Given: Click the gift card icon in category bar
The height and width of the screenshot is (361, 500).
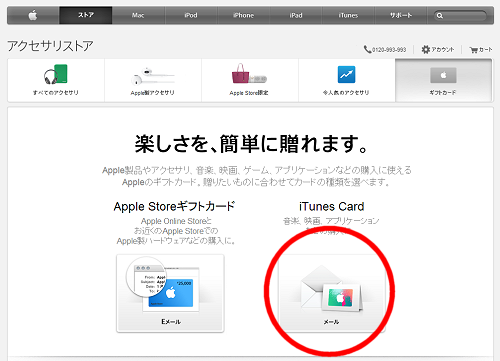Looking at the screenshot, I should (x=443, y=75).
